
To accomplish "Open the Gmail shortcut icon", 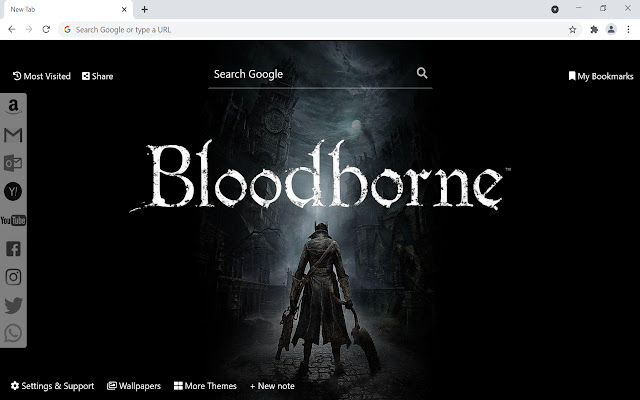I will point(13,135).
